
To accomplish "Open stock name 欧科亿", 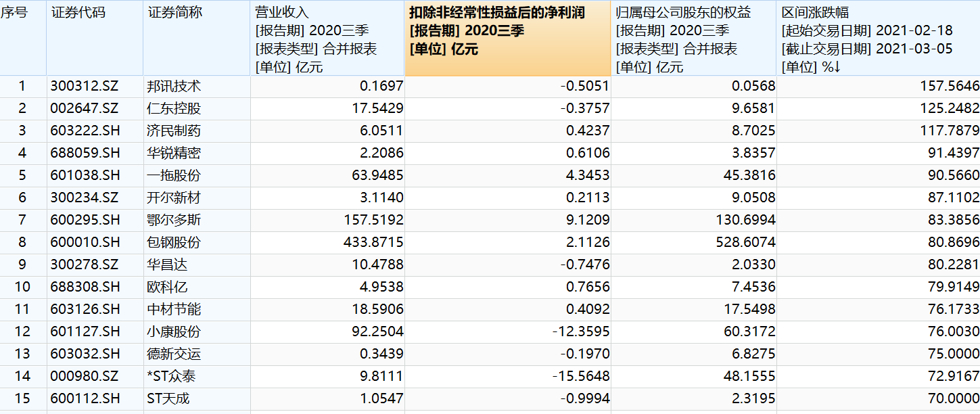I will click(167, 287).
